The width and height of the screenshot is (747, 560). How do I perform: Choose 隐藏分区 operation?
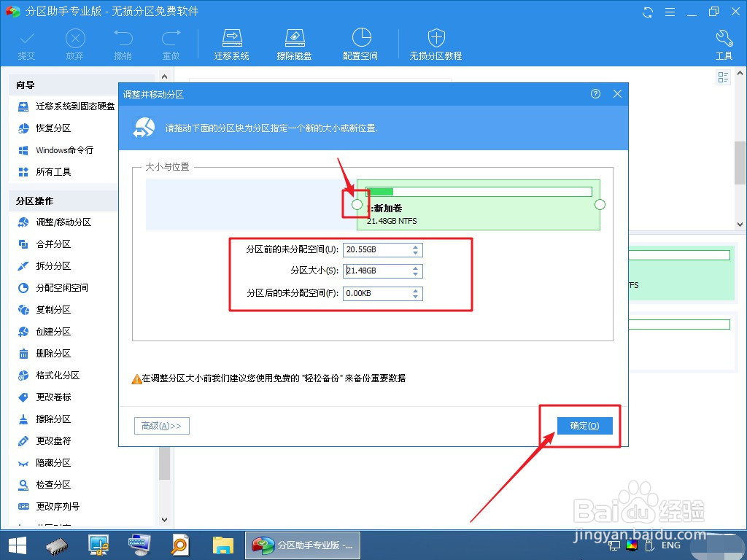click(44, 463)
